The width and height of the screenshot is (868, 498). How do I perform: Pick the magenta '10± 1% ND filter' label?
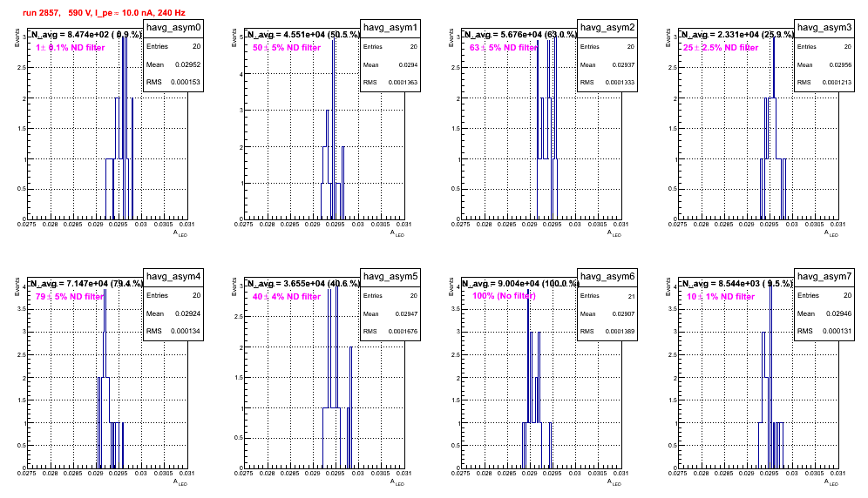pos(721,297)
